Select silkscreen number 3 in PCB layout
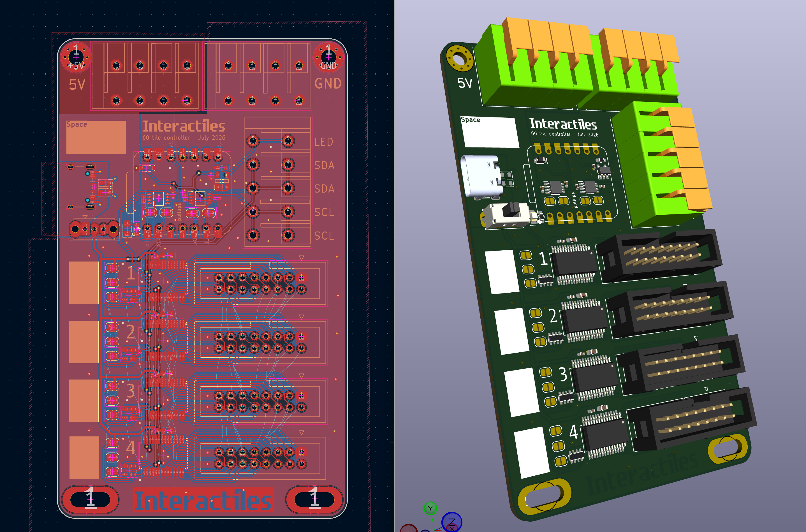806x532 pixels. (131, 391)
